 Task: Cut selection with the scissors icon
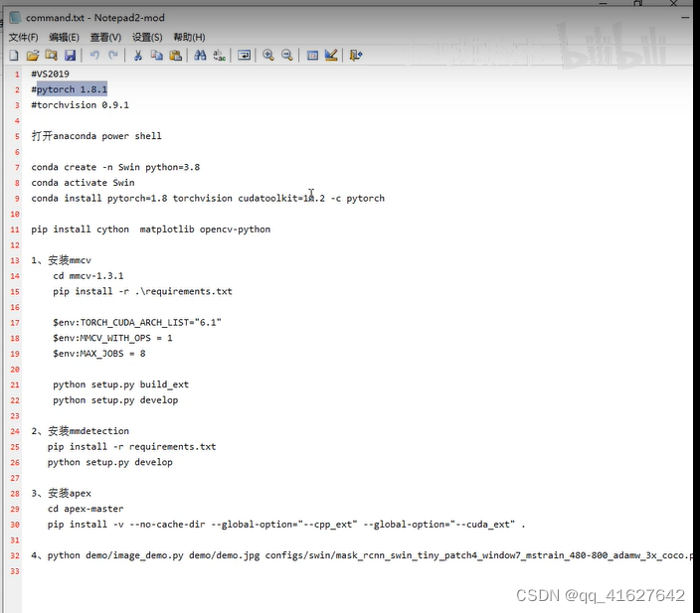(138, 56)
